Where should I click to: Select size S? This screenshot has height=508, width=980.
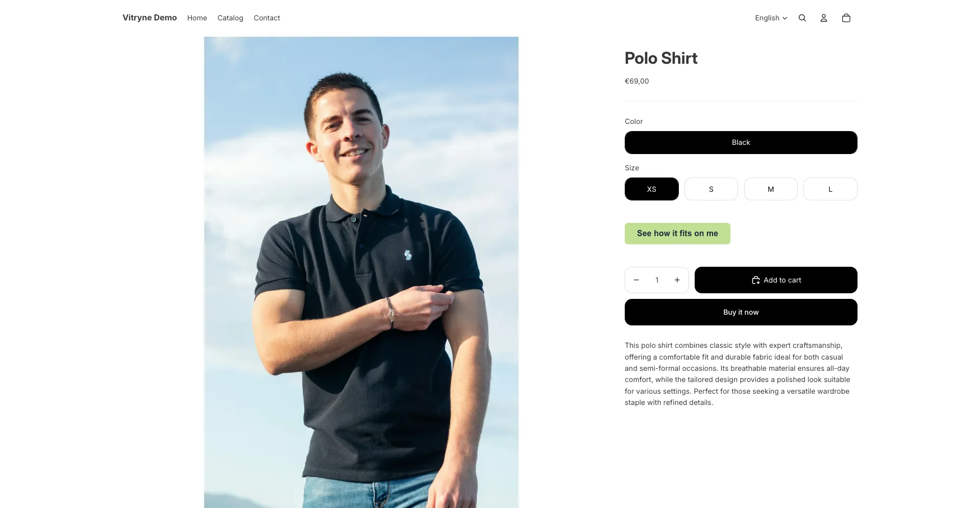pos(711,189)
